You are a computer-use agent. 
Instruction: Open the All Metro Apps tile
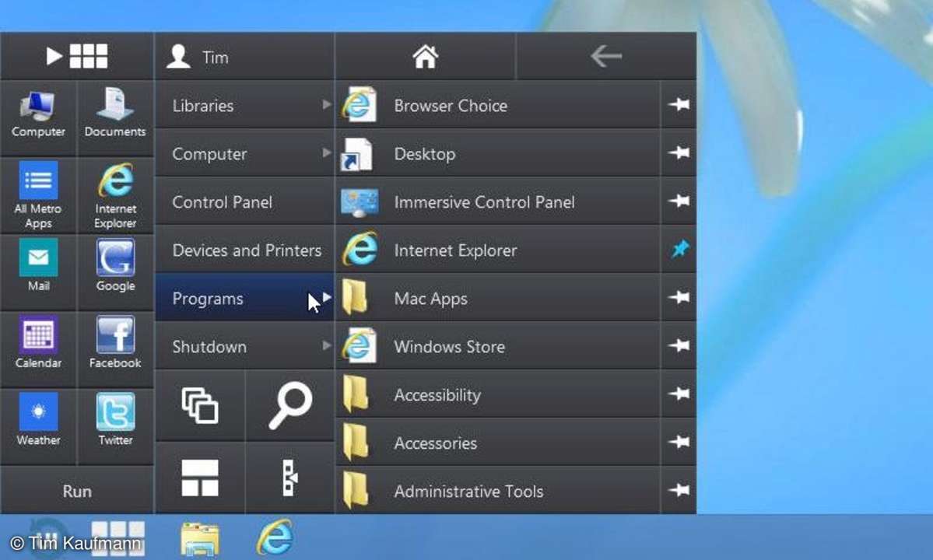[x=38, y=195]
